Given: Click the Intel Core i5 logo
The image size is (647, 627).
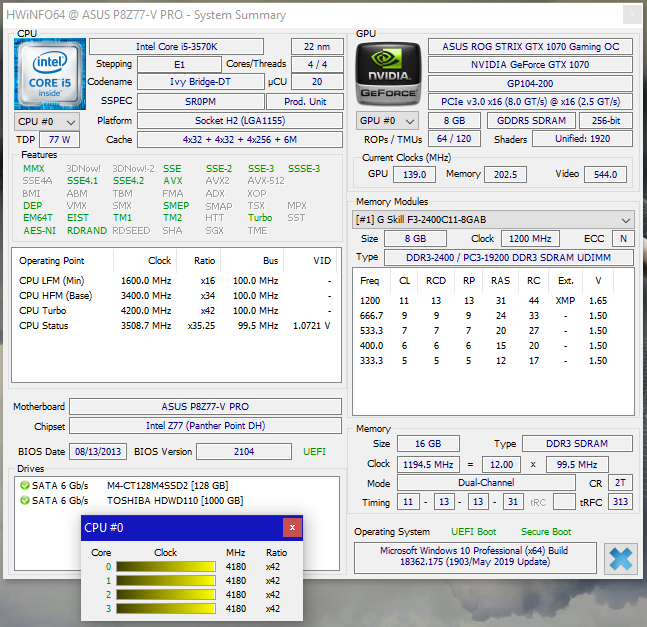Looking at the screenshot, I should click(50, 74).
